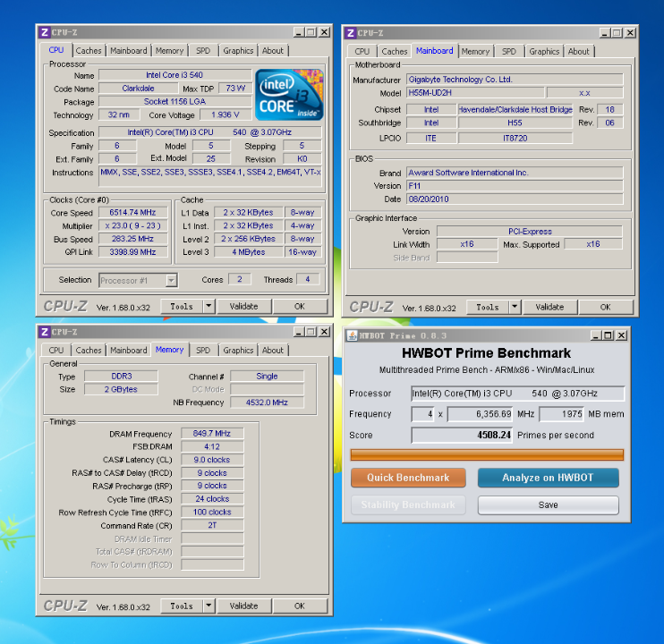Click the CPU-Z icon in the Memory window title bar
The image size is (664, 644).
pyautogui.click(x=45, y=332)
